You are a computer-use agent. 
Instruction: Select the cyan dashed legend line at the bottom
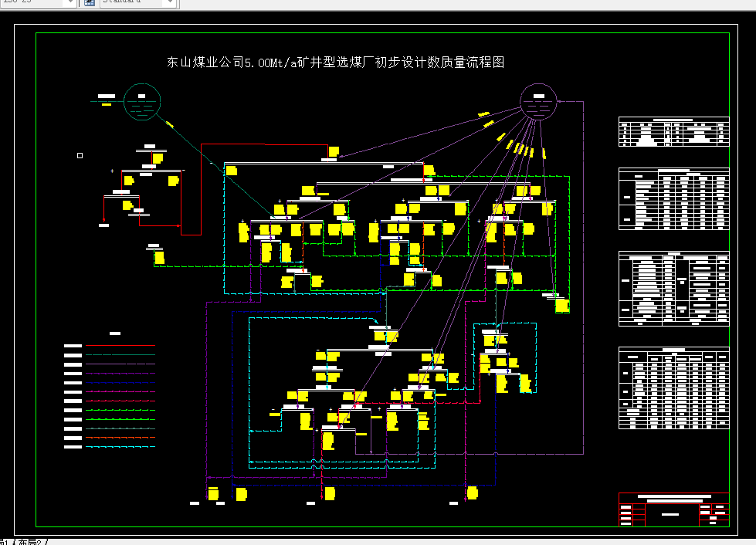tap(120, 447)
